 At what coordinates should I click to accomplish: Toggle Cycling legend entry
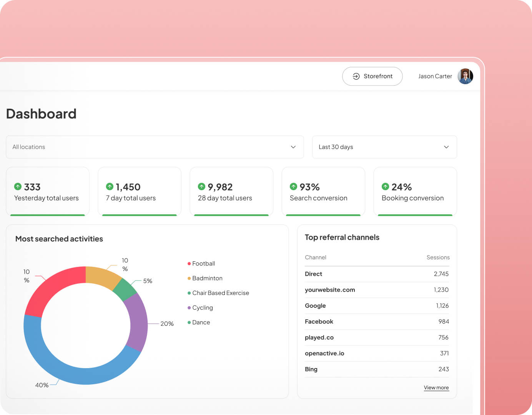(x=202, y=308)
